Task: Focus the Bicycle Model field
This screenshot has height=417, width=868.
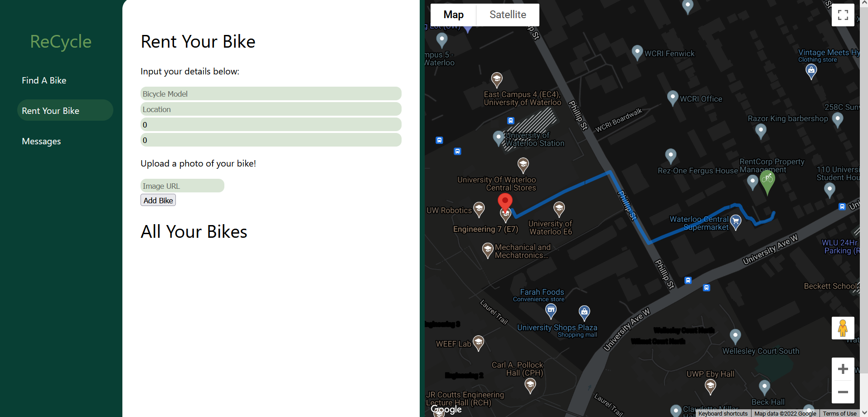Action: (x=271, y=93)
